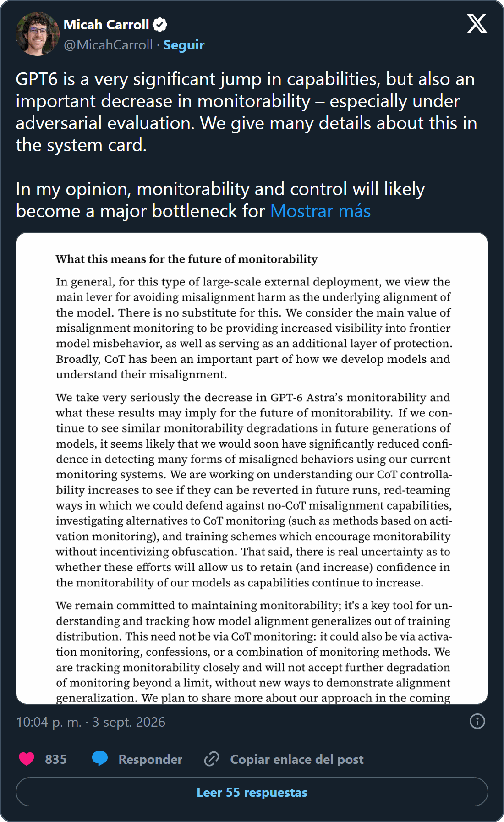Click the 'What this means' heading in image
The width and height of the screenshot is (504, 822).
[x=186, y=259]
